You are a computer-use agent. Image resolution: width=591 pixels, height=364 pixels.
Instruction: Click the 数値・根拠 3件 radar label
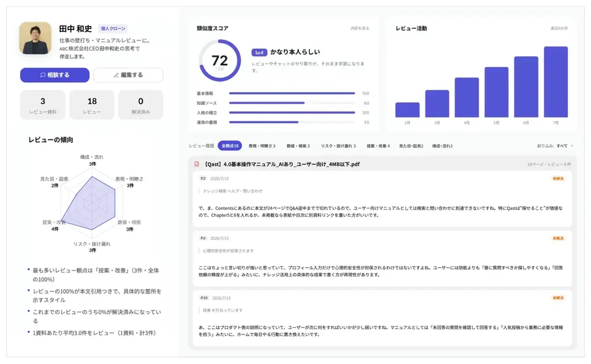tap(129, 226)
